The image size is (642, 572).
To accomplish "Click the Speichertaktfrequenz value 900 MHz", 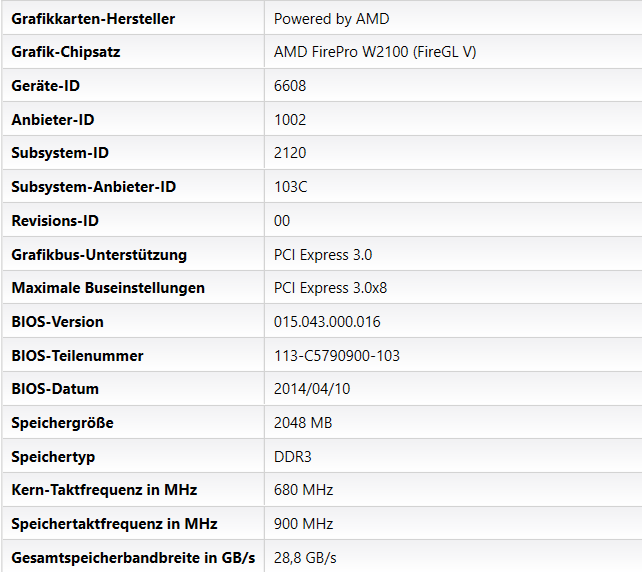I will point(304,524).
